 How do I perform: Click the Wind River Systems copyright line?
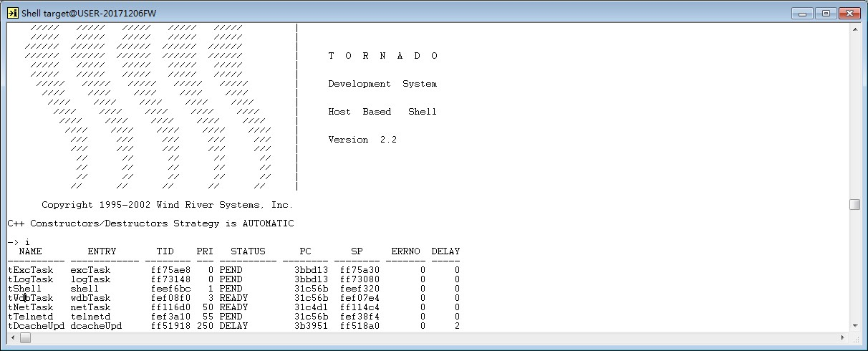[x=168, y=205]
